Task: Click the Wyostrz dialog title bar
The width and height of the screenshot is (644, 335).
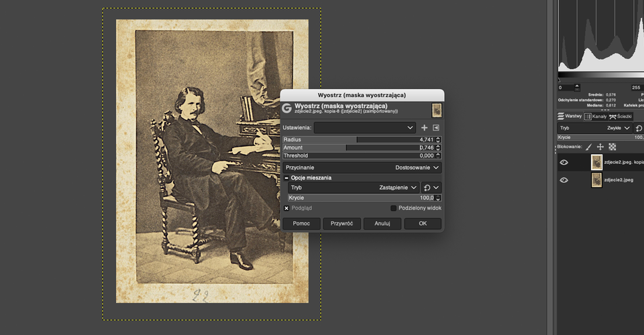Action: (x=362, y=95)
